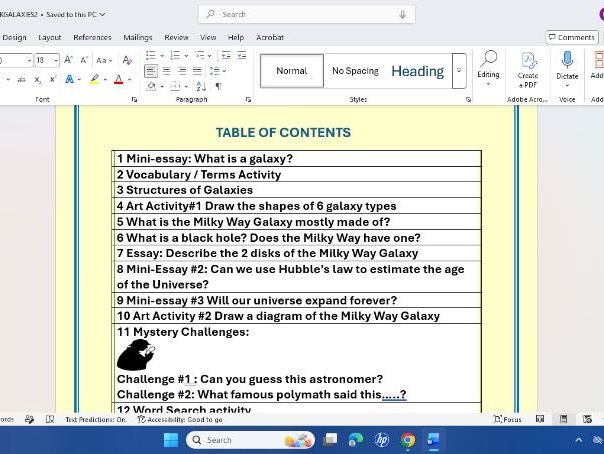
Task: Open the Paragraph settings dialog launcher
Action: 248,100
